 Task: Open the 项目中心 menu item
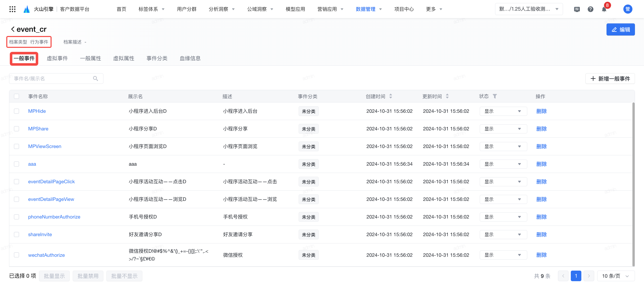click(404, 9)
